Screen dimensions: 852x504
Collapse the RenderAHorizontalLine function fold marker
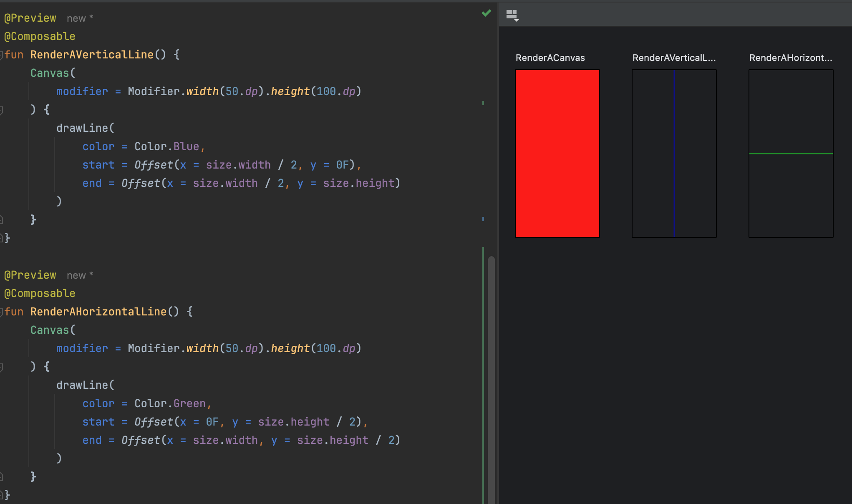coord(2,312)
